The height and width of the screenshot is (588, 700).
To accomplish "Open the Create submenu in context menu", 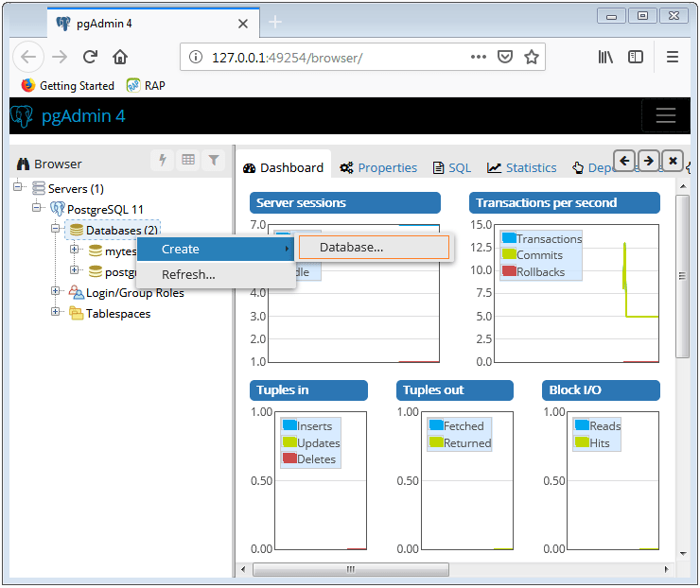I will pos(216,249).
